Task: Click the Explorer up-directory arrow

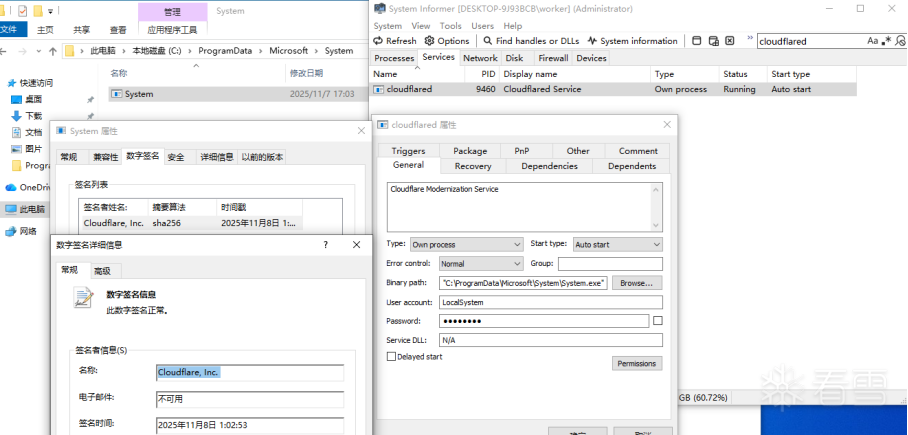Action: coord(53,51)
